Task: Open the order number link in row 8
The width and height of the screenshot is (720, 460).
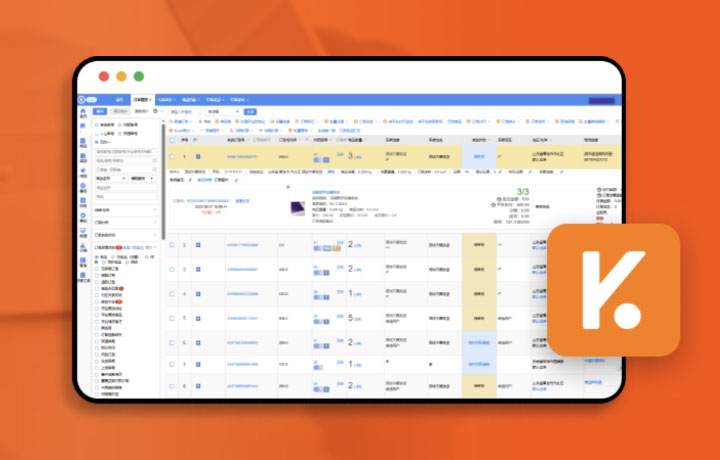Action: (242, 386)
